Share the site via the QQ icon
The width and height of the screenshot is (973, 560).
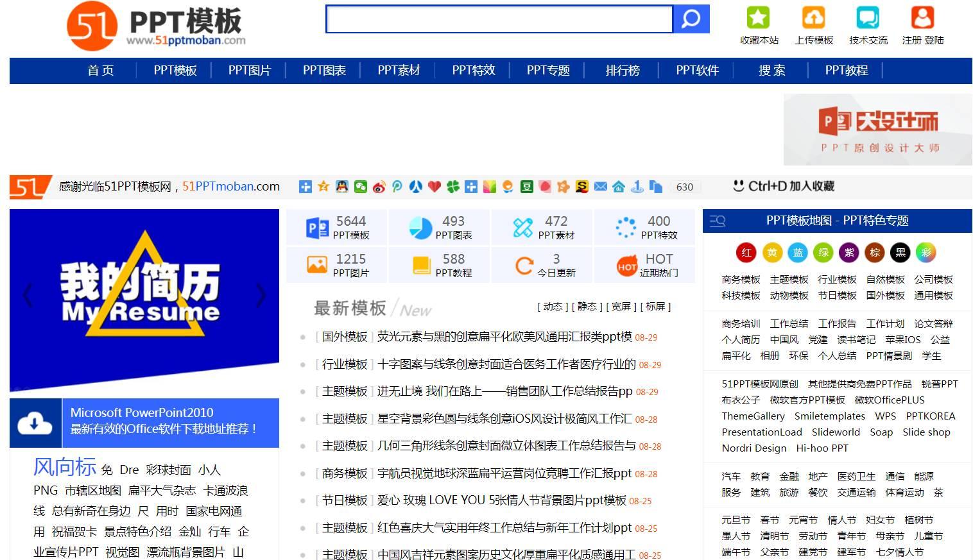[x=343, y=187]
